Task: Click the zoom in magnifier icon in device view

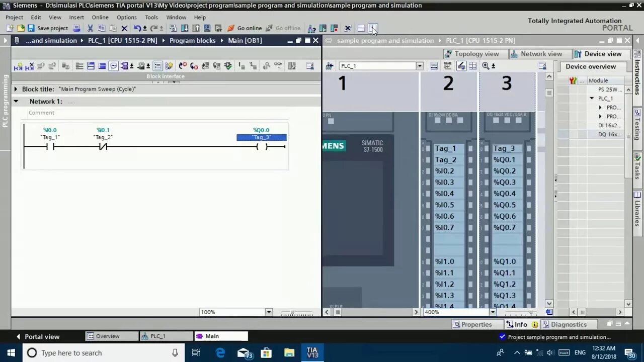Action: pyautogui.click(x=486, y=66)
